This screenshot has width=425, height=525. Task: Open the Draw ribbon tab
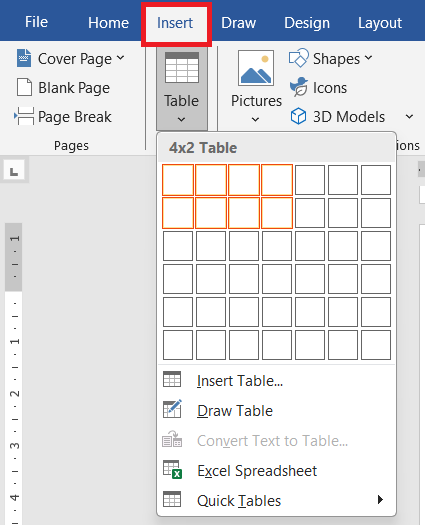coord(238,23)
